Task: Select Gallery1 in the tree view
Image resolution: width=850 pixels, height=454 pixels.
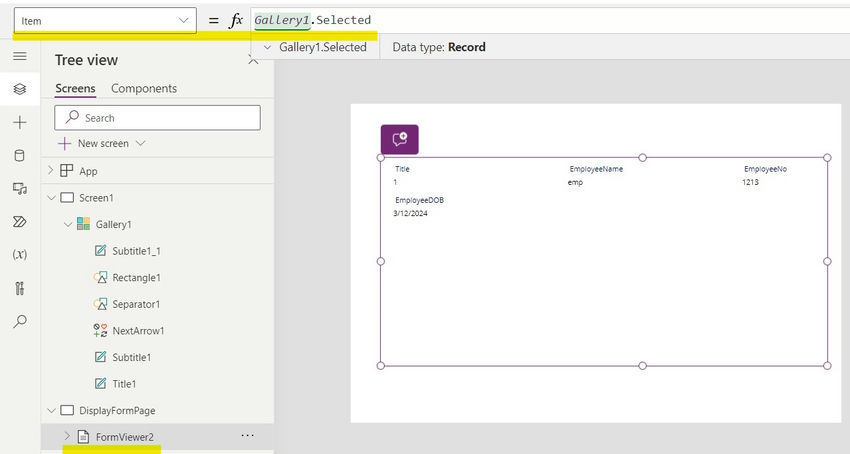Action: click(x=113, y=225)
